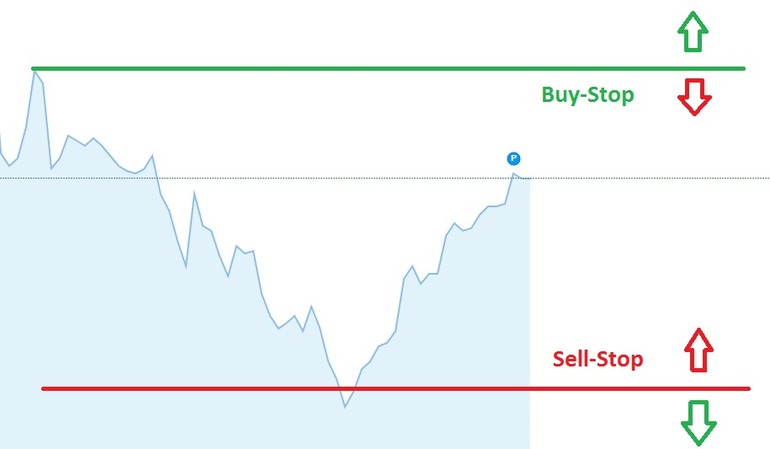Select the Buy-Stop label text
The height and width of the screenshot is (449, 770).
587,94
